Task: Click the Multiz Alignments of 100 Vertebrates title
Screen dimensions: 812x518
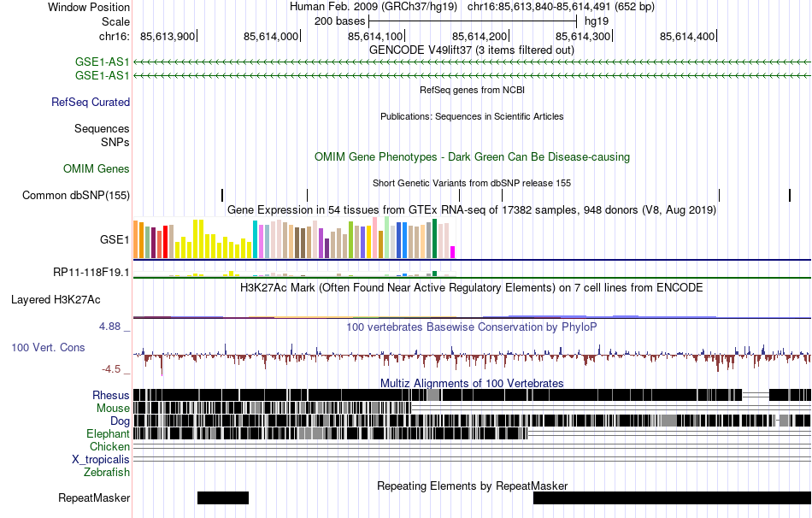Action: (472, 383)
